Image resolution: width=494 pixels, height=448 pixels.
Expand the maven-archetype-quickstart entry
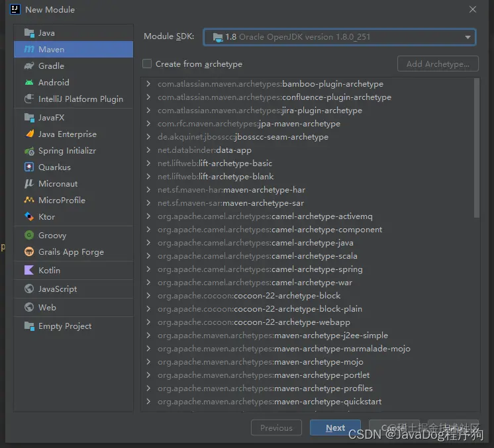click(148, 402)
